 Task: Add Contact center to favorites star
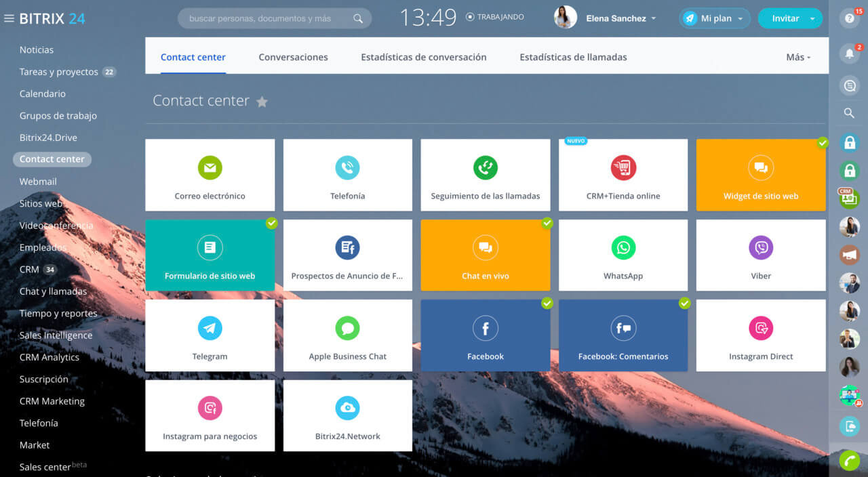click(x=262, y=102)
